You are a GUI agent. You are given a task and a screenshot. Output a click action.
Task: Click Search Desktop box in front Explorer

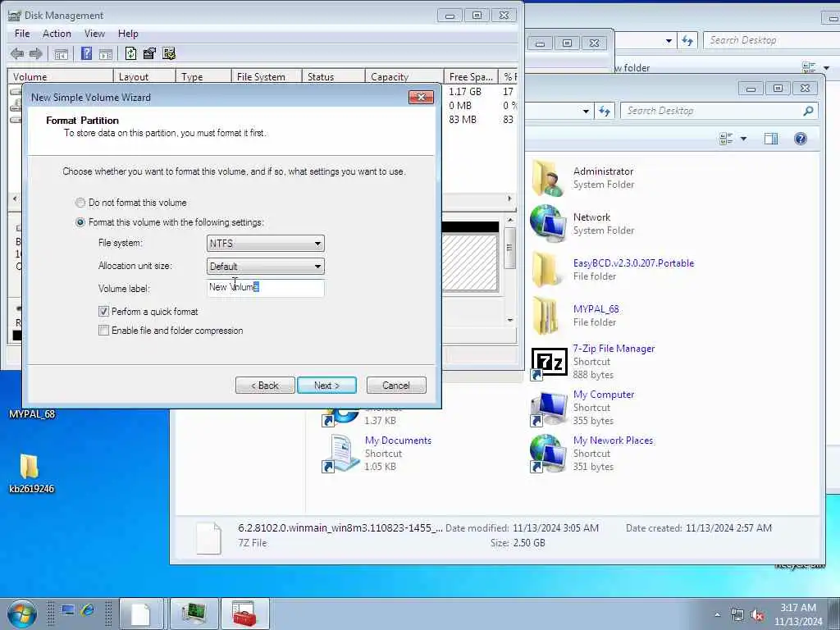[x=719, y=111]
